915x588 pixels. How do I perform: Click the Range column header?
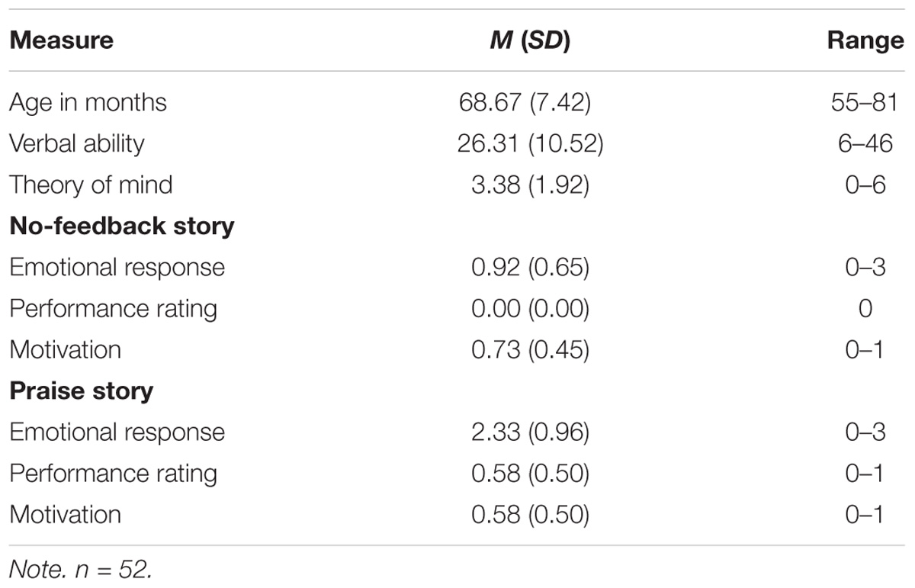(x=865, y=42)
